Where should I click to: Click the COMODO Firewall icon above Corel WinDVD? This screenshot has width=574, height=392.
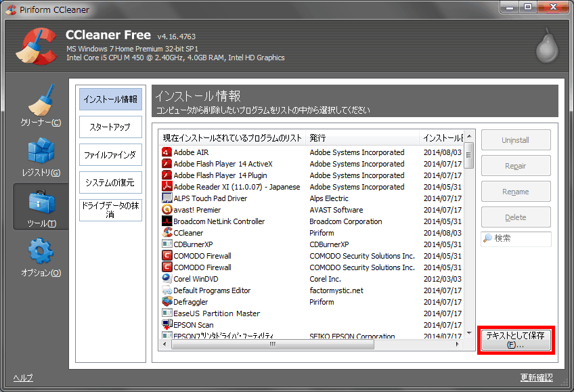click(x=167, y=267)
